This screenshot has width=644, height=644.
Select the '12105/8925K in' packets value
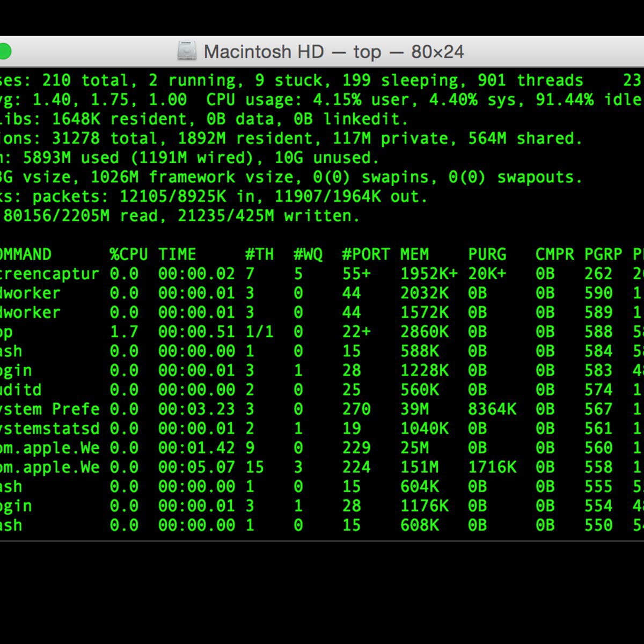pos(187,196)
